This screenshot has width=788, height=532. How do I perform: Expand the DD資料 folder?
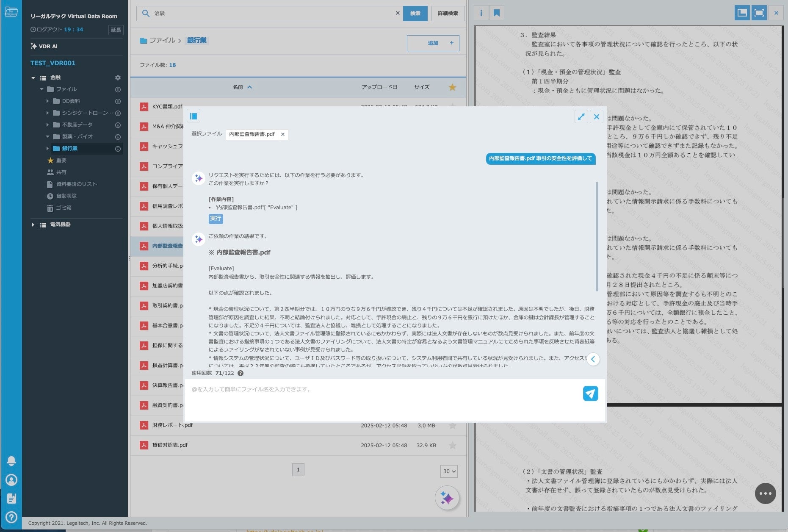[x=47, y=101]
